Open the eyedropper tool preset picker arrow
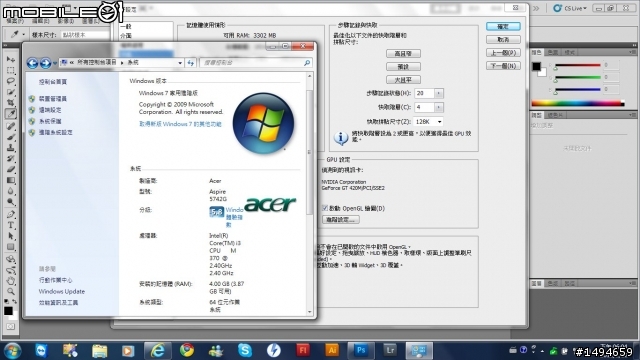The width and height of the screenshot is (640, 360). pos(23,35)
